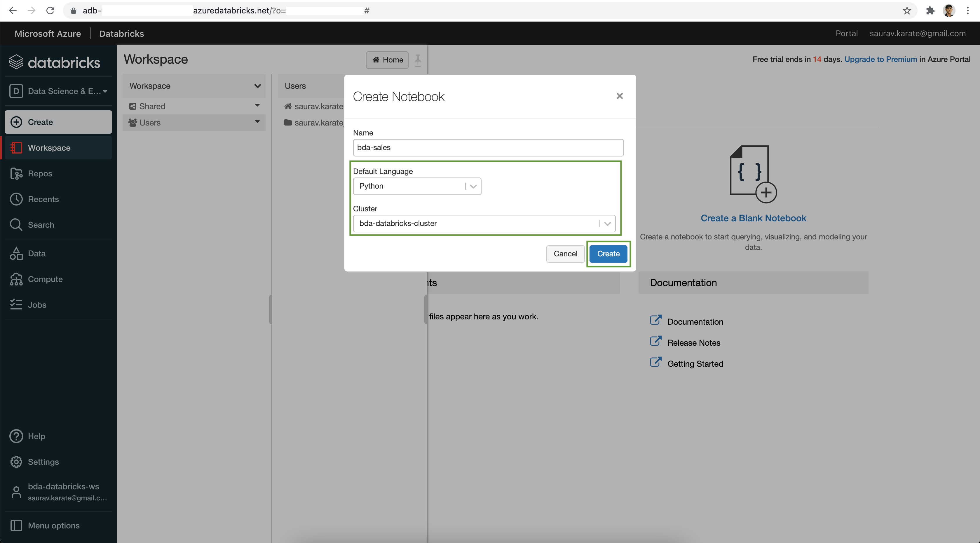980x543 pixels.
Task: Open Settings in the sidebar
Action: point(58,462)
